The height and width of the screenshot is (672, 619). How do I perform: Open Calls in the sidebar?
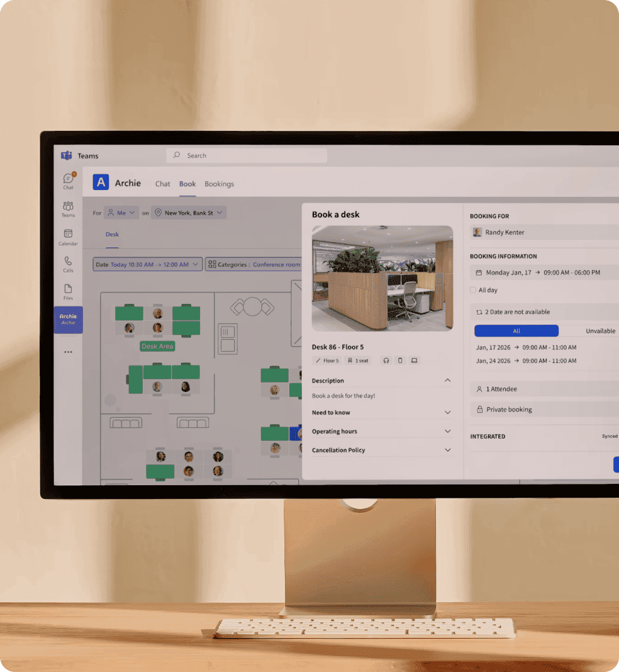(68, 264)
